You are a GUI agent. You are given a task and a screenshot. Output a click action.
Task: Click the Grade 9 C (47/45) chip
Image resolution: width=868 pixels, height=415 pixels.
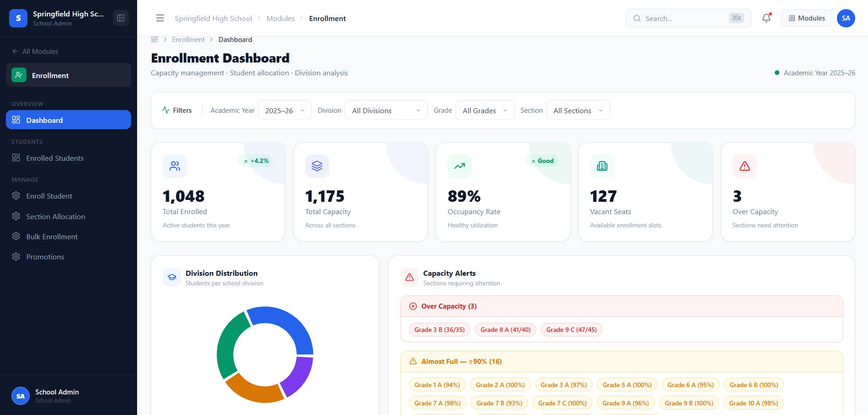571,330
